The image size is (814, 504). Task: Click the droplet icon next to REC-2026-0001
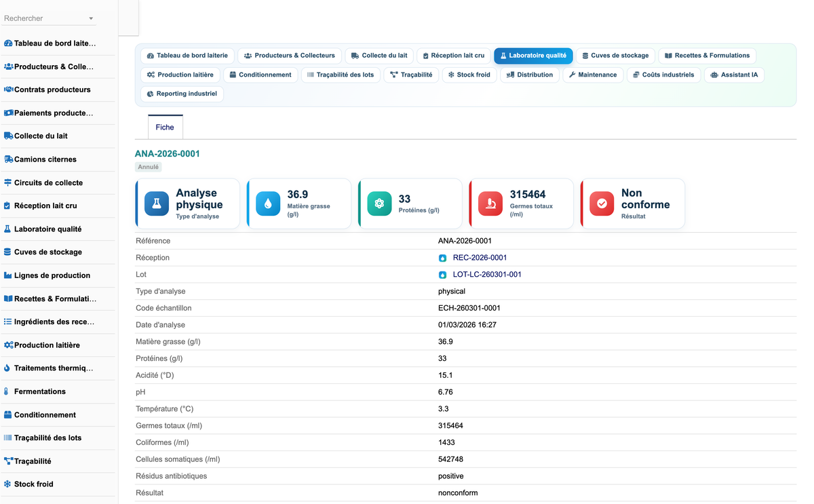click(x=443, y=258)
